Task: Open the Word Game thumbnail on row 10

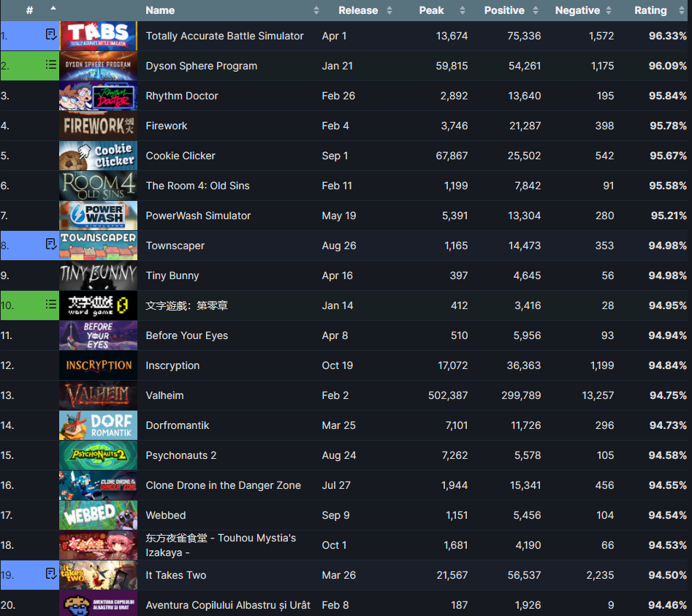Action: coord(98,305)
